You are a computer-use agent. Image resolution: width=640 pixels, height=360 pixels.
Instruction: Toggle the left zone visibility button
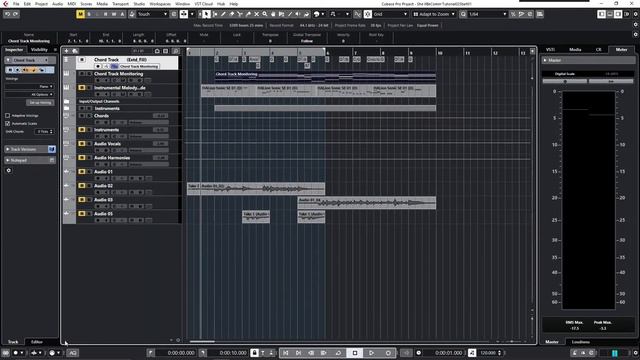[x=602, y=14]
